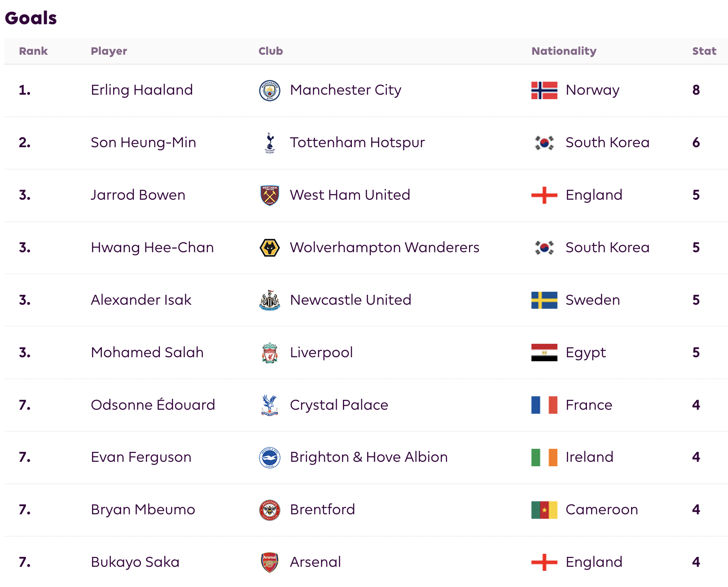728x587 pixels.
Task: Click the Crystal Palace eagle crest
Action: (270, 405)
